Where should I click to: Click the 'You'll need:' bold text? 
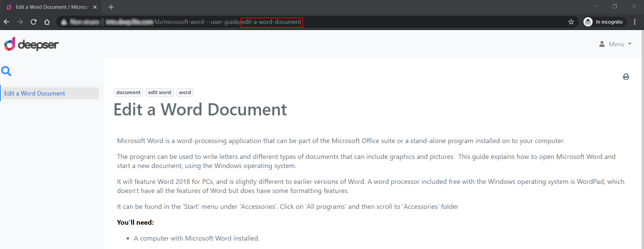click(135, 222)
